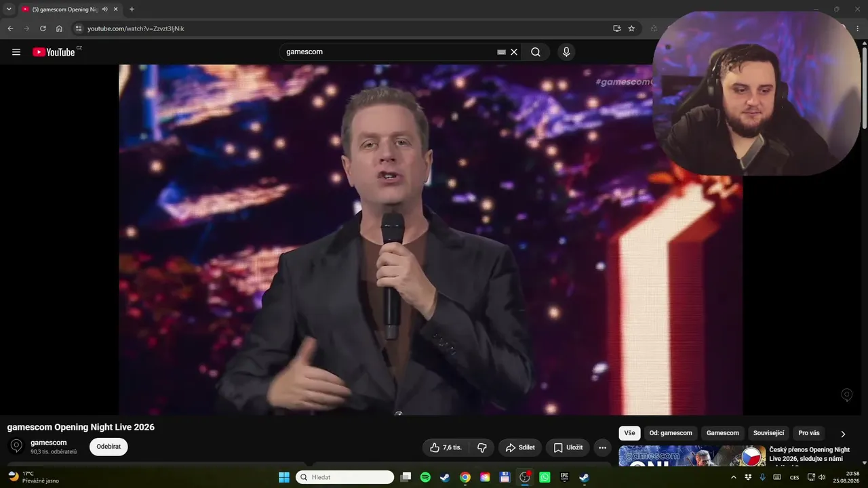Open the browser home page
The height and width of the screenshot is (488, 868).
pyautogui.click(x=59, y=28)
